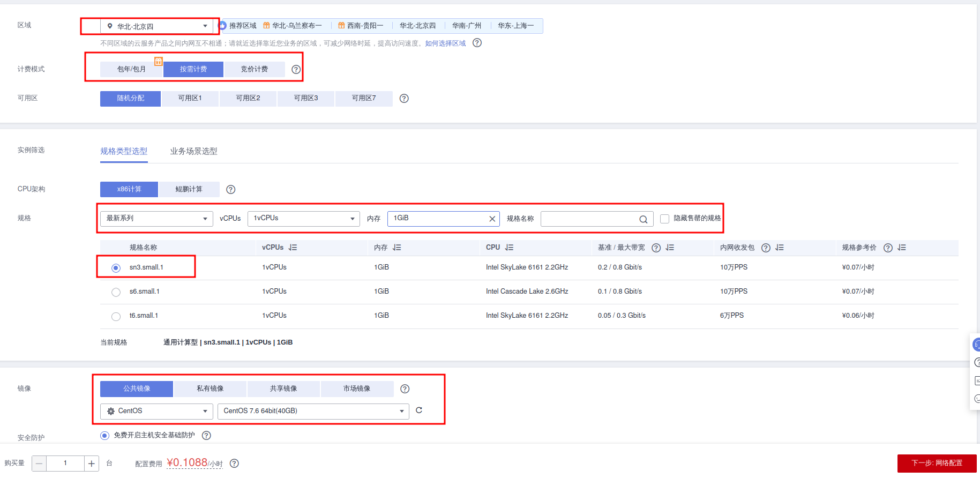Select the t6.small.1 radio button
980x478 pixels.
pyautogui.click(x=116, y=316)
